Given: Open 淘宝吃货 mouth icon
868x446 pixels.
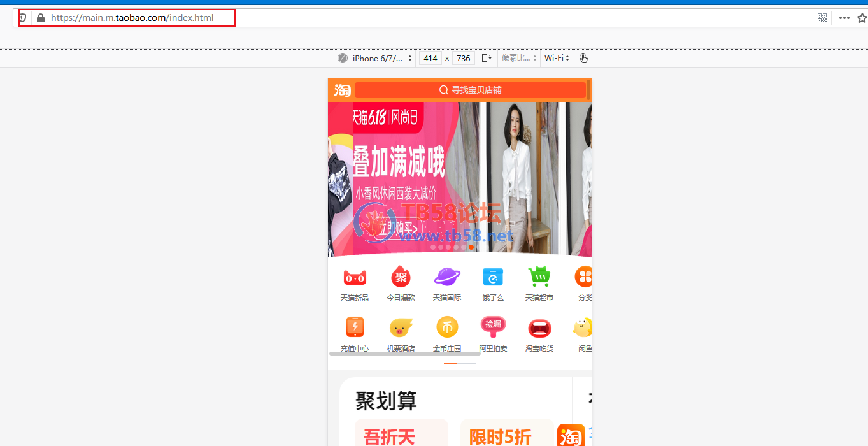Looking at the screenshot, I should pos(539,328).
